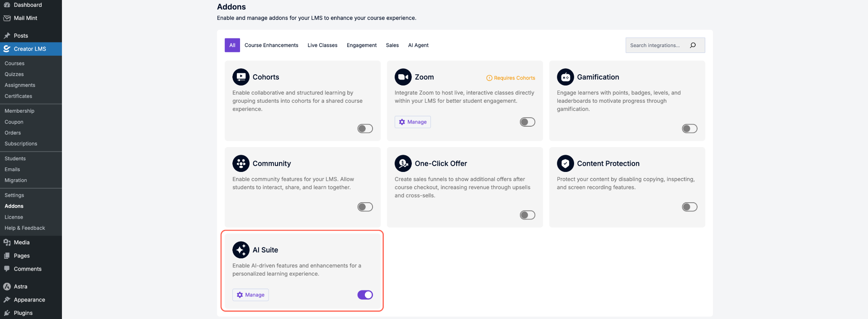Click the Cohorts addon icon
The width and height of the screenshot is (868, 319).
[241, 77]
